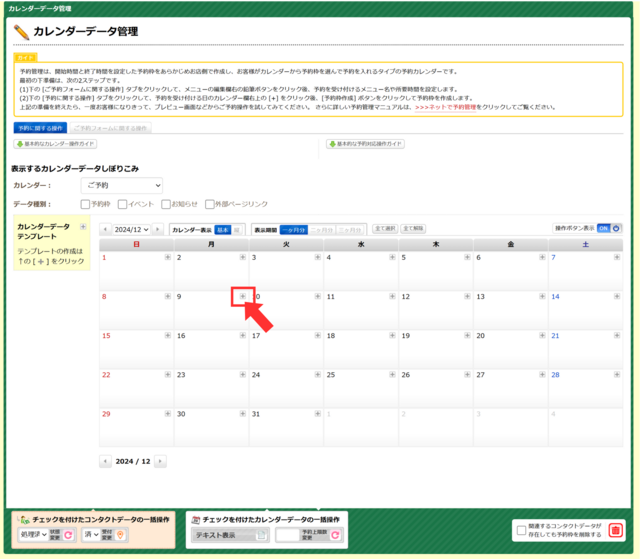Check the 関連するコンタクトデータ delete option checkbox
This screenshot has width=640, height=559.
(521, 530)
